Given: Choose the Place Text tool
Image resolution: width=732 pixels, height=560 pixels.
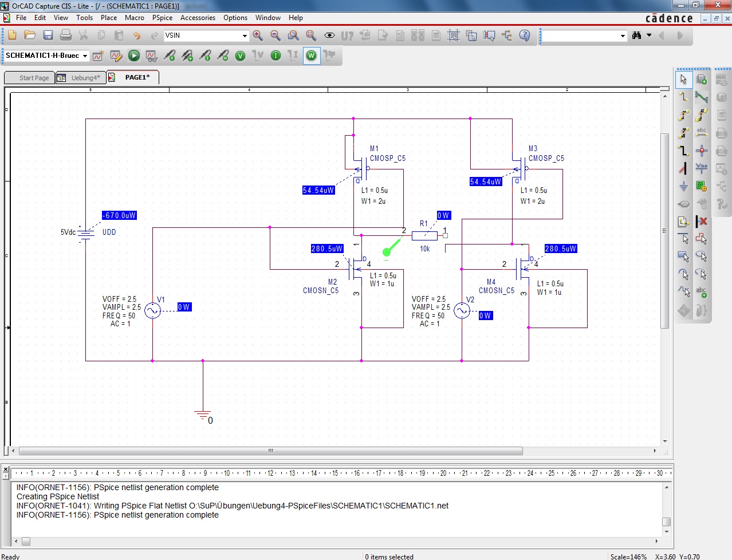Looking at the screenshot, I should (702, 293).
